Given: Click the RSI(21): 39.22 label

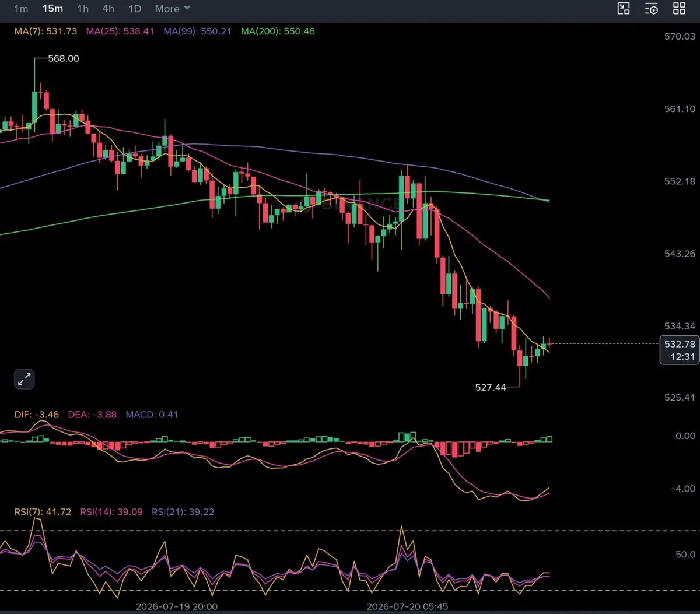Looking at the screenshot, I should click(183, 512).
